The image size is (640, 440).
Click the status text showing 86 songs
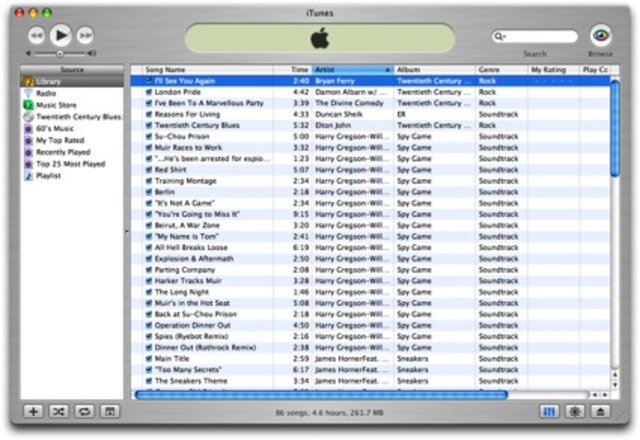329,413
